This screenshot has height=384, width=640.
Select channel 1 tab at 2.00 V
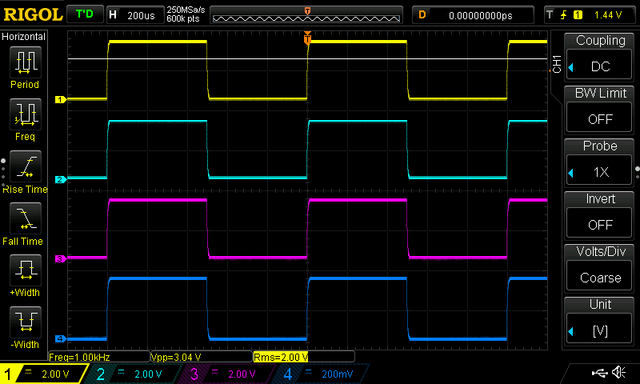43,374
